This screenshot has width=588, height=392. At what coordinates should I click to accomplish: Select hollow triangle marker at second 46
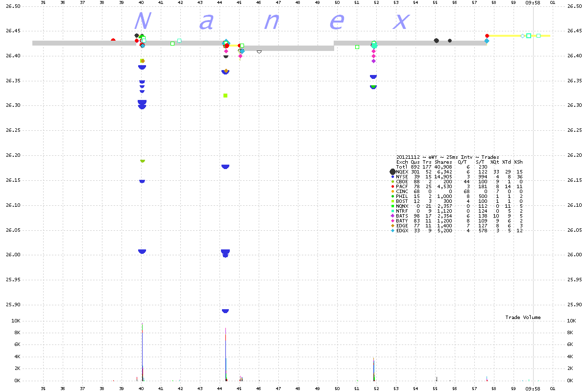tap(259, 51)
